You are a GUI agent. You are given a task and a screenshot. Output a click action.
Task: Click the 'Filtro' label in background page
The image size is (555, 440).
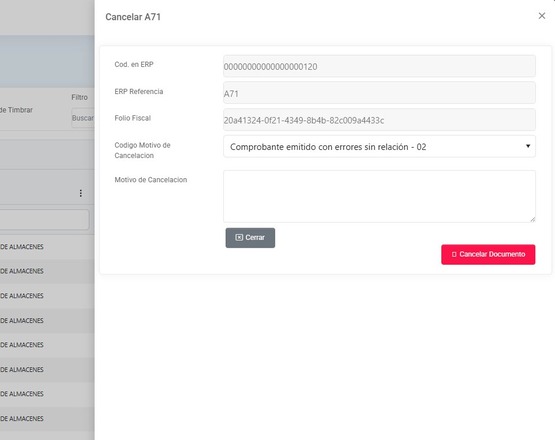[x=80, y=97]
